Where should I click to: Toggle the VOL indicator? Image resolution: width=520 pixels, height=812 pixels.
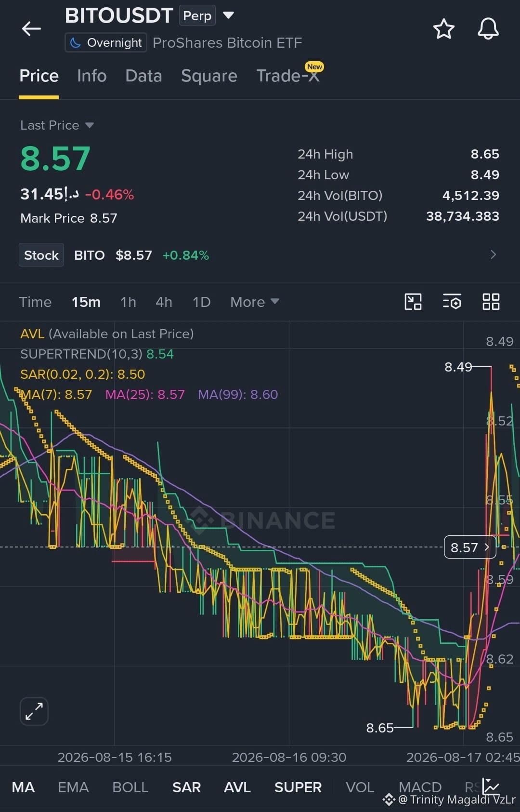[x=360, y=787]
